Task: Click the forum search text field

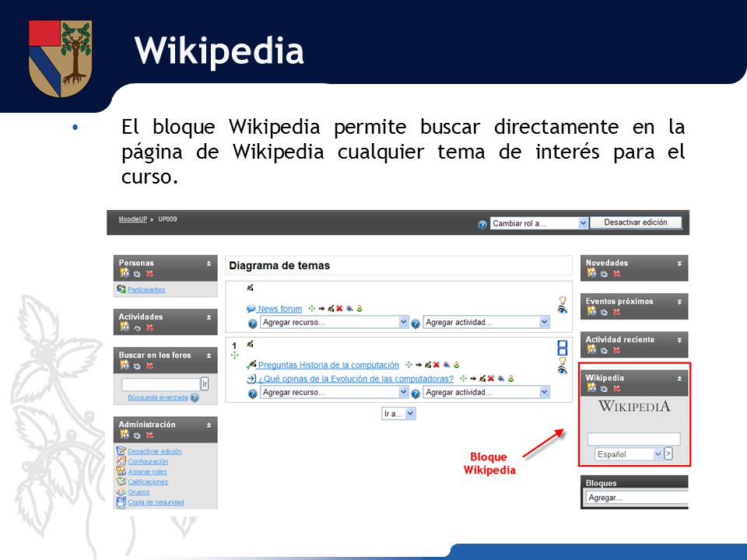Action: pos(160,383)
